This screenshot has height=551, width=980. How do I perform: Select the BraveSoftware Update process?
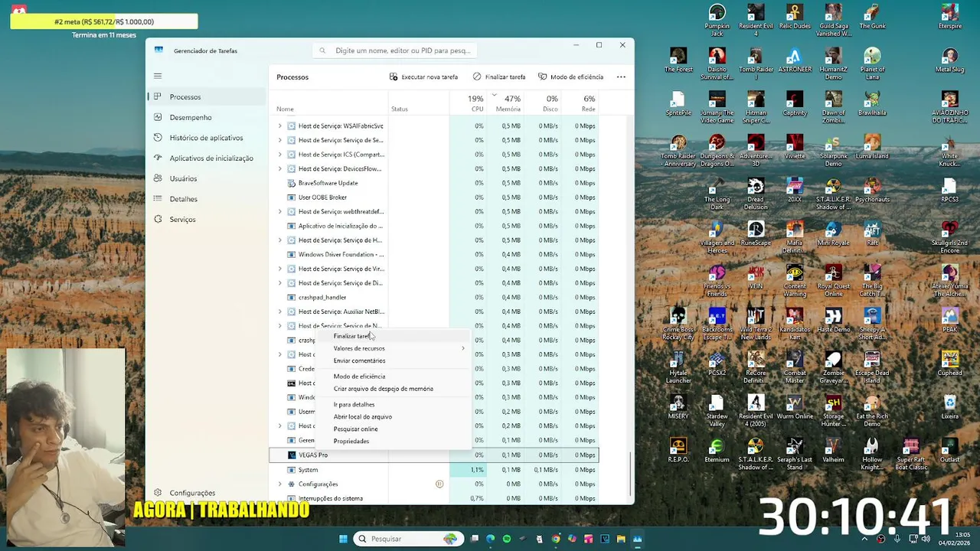(x=433, y=183)
